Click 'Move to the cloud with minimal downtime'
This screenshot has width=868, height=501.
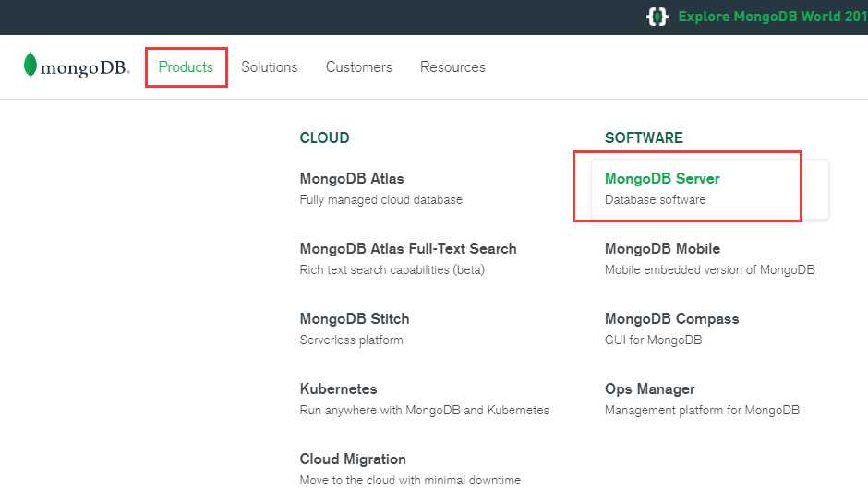pos(410,481)
